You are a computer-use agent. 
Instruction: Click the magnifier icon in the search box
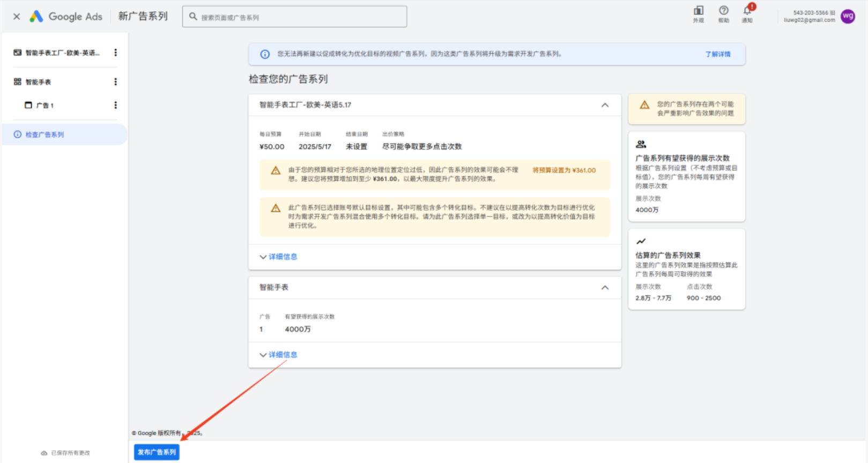[x=193, y=17]
